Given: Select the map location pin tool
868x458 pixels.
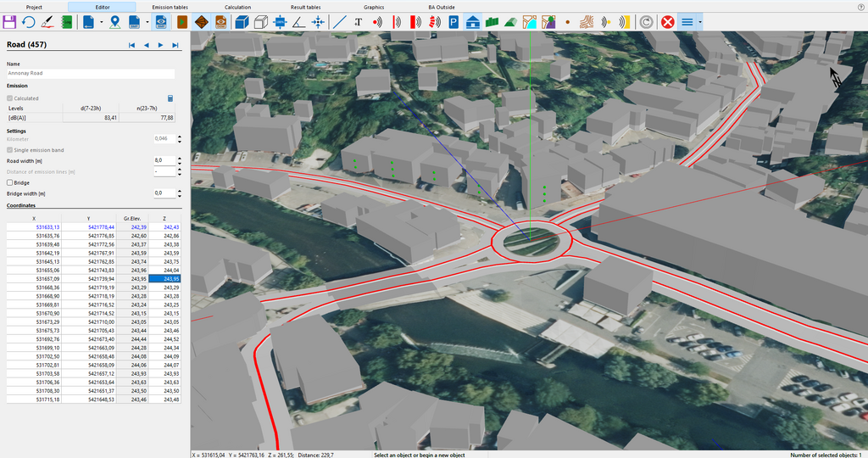Looking at the screenshot, I should point(114,21).
